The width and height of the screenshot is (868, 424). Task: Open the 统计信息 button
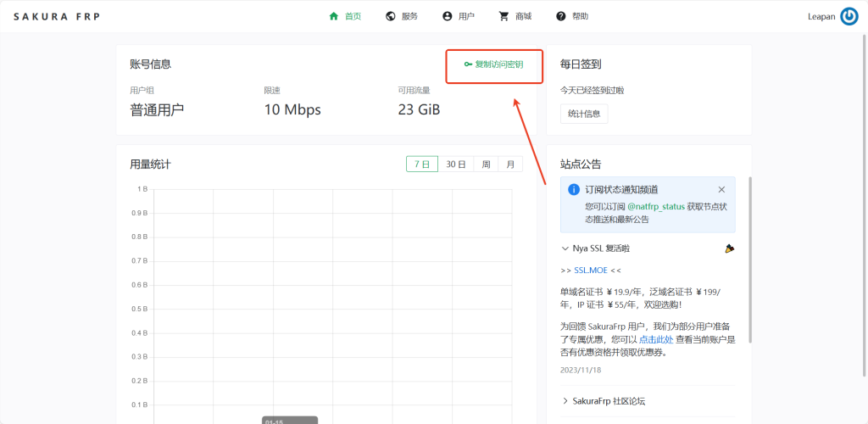584,114
